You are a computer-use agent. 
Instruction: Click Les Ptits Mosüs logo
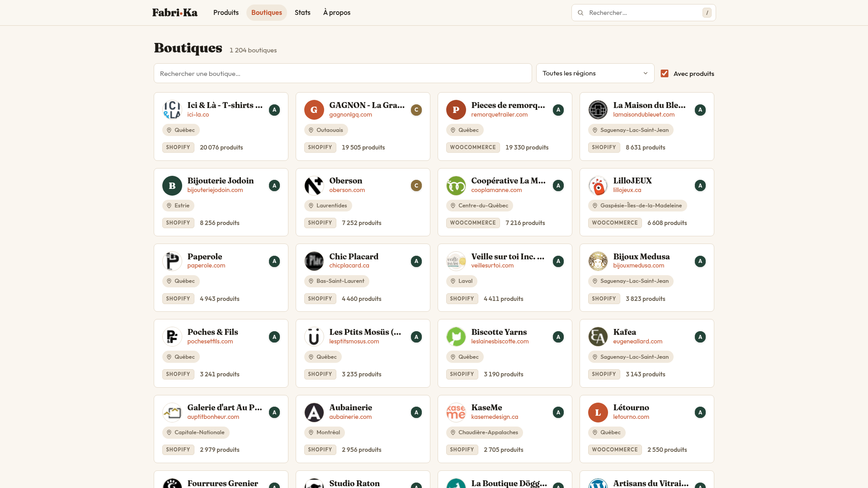tap(314, 337)
